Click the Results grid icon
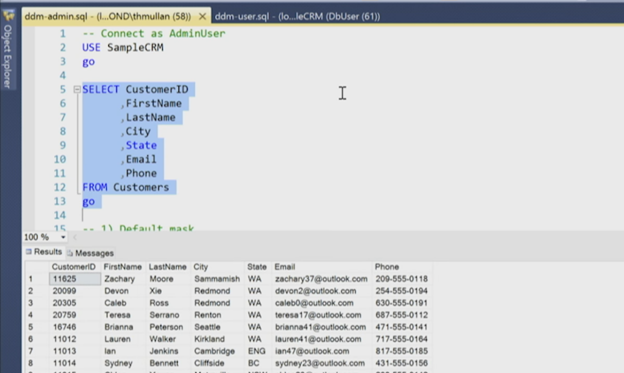This screenshot has height=373, width=624. [29, 252]
